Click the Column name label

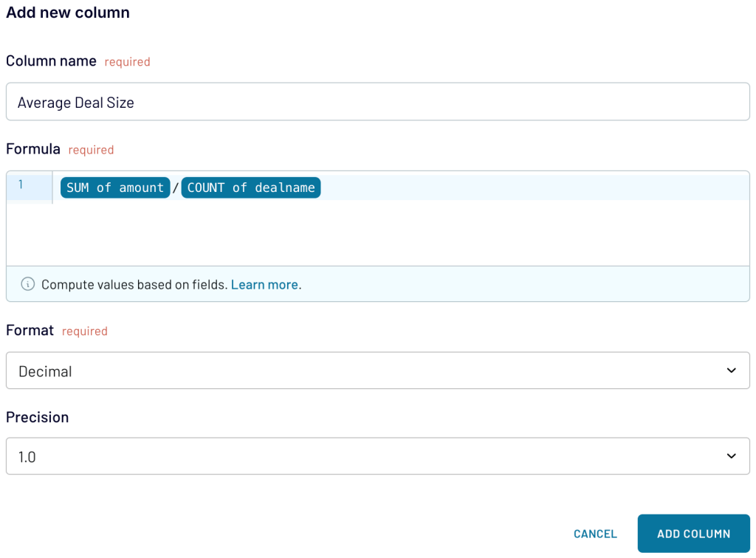pyautogui.click(x=51, y=61)
